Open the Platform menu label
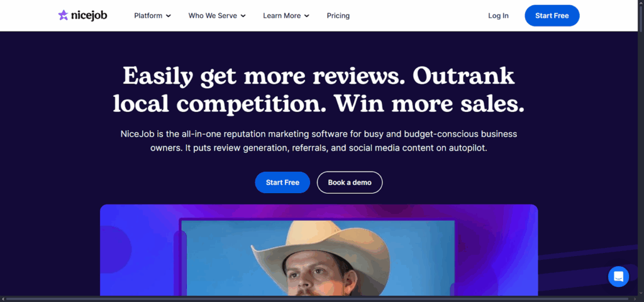This screenshot has width=644, height=302. (148, 16)
